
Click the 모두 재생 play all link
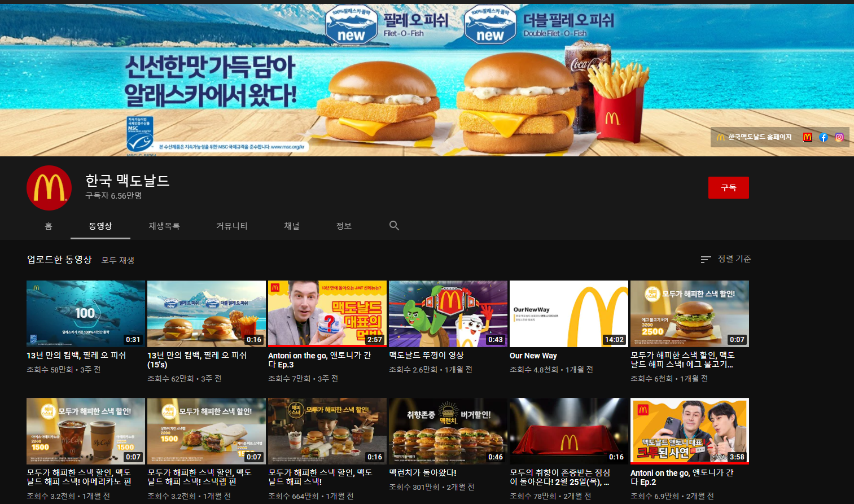tap(118, 260)
